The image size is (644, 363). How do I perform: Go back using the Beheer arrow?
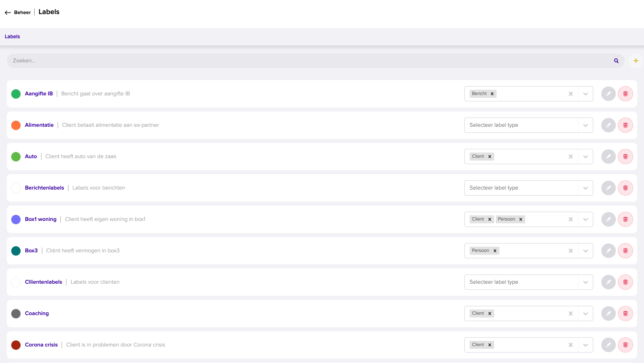tap(8, 12)
